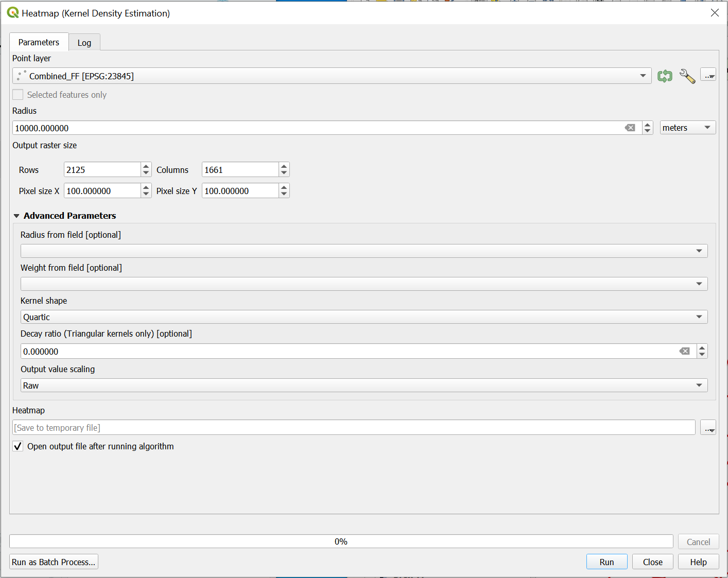This screenshot has width=728, height=578.
Task: Click the iterate over layer green arrows icon
Action: (x=665, y=76)
